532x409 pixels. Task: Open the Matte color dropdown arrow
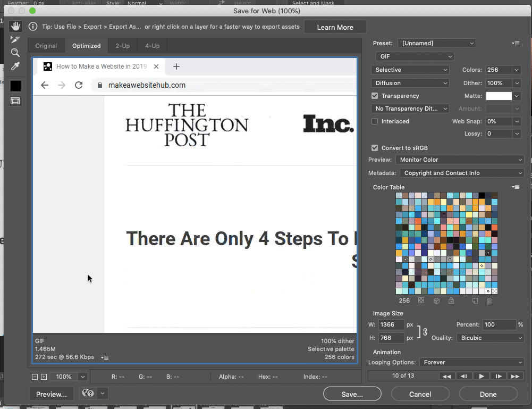click(517, 96)
